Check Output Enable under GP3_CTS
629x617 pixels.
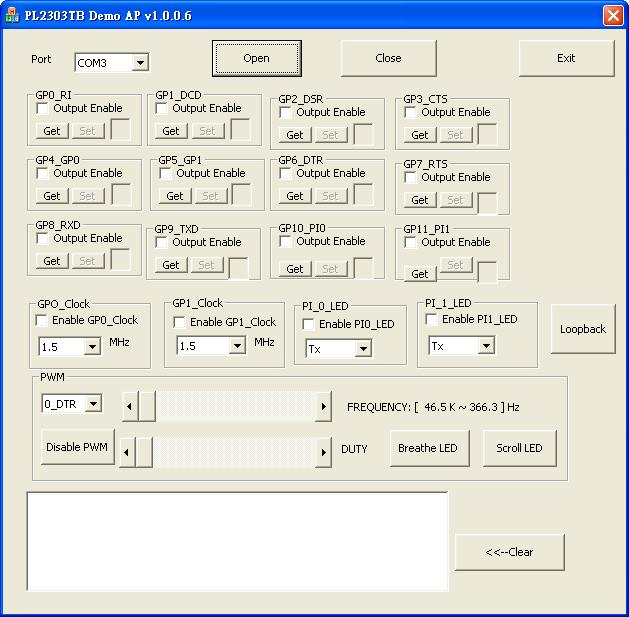click(x=410, y=112)
